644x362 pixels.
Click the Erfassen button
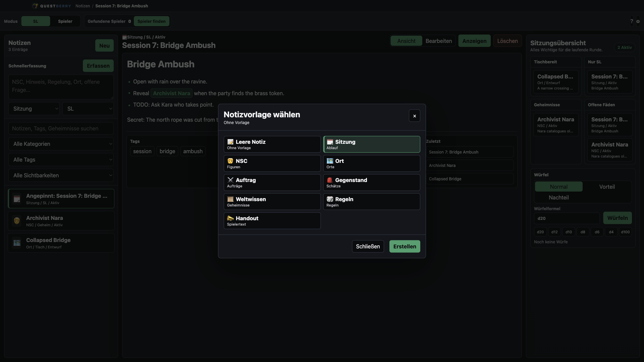98,66
